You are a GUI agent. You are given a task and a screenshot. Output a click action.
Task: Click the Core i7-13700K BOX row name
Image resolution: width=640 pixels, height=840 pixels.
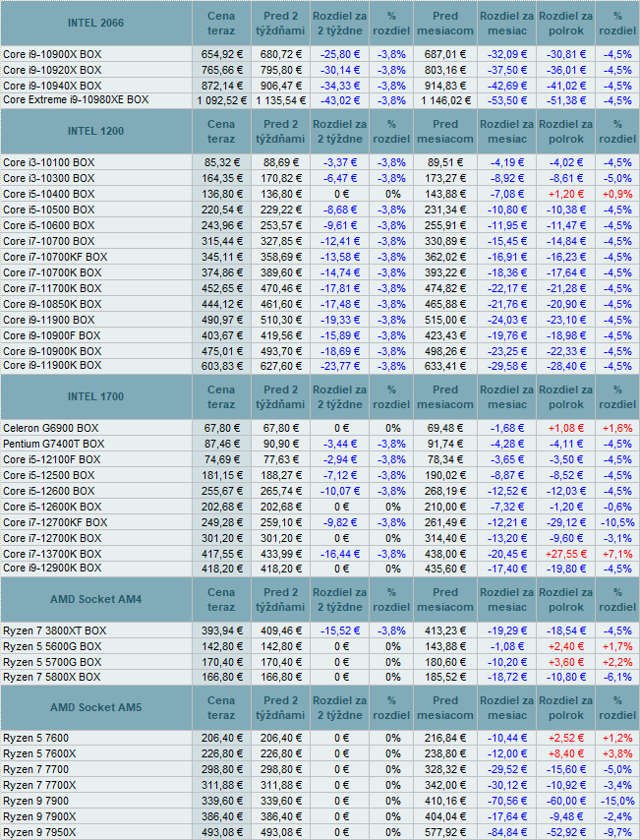(x=52, y=554)
